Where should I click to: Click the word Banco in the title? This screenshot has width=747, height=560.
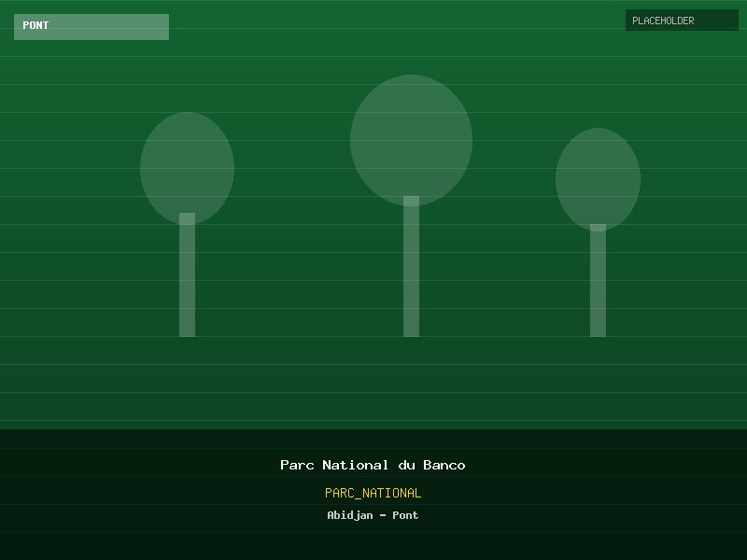coord(444,465)
